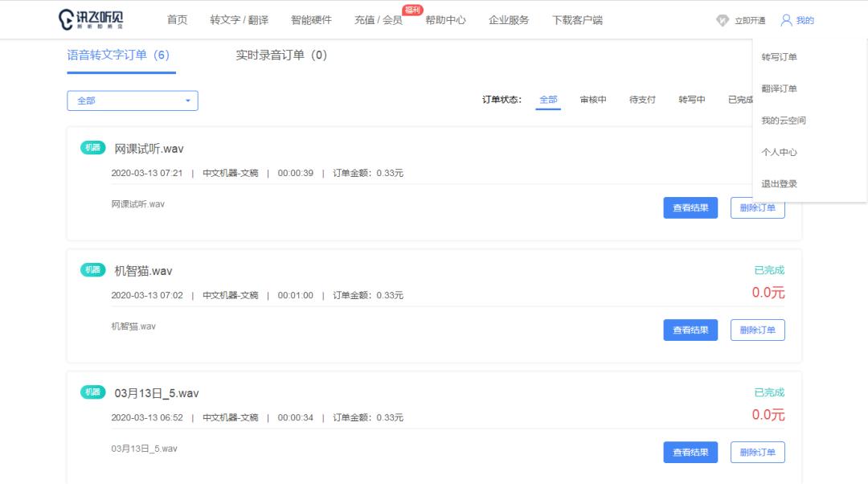Image resolution: width=868 pixels, height=484 pixels.
Task: Click the 机器 badge on 网课试听.wav order
Action: point(92,148)
